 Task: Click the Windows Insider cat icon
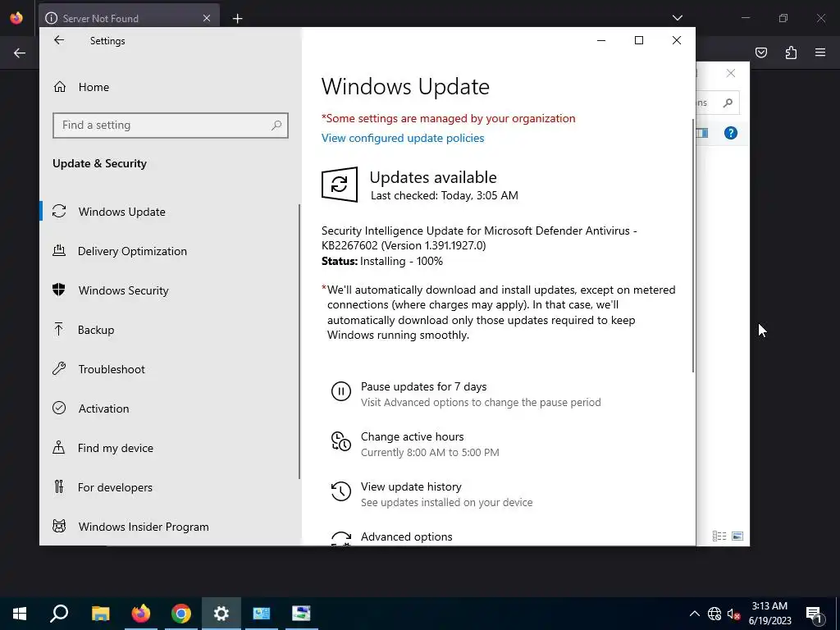coord(59,526)
